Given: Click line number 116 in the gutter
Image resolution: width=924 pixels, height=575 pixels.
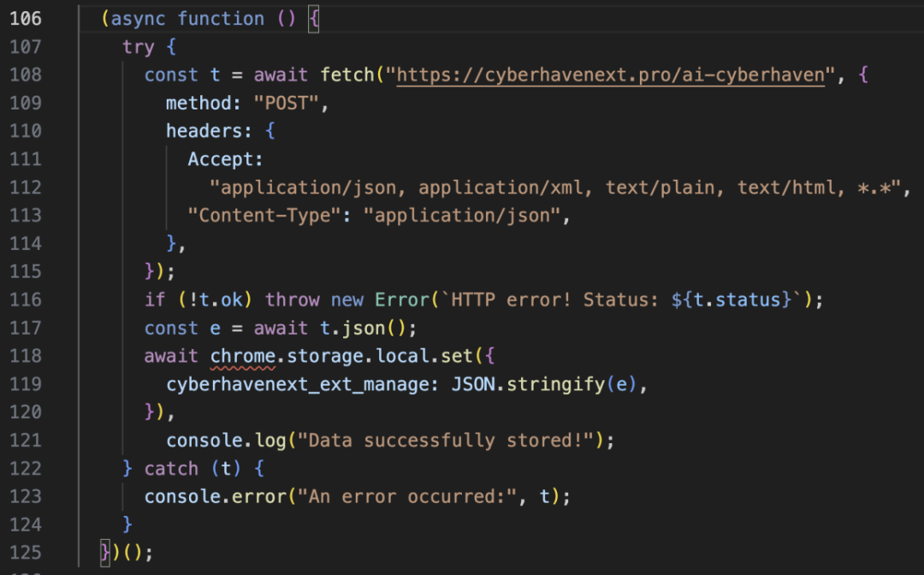Looking at the screenshot, I should pyautogui.click(x=25, y=299).
